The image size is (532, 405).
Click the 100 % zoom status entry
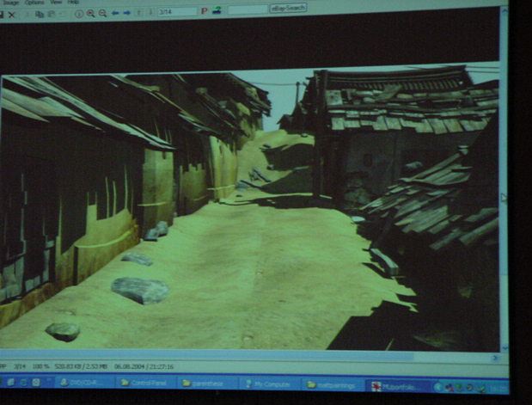(40, 366)
